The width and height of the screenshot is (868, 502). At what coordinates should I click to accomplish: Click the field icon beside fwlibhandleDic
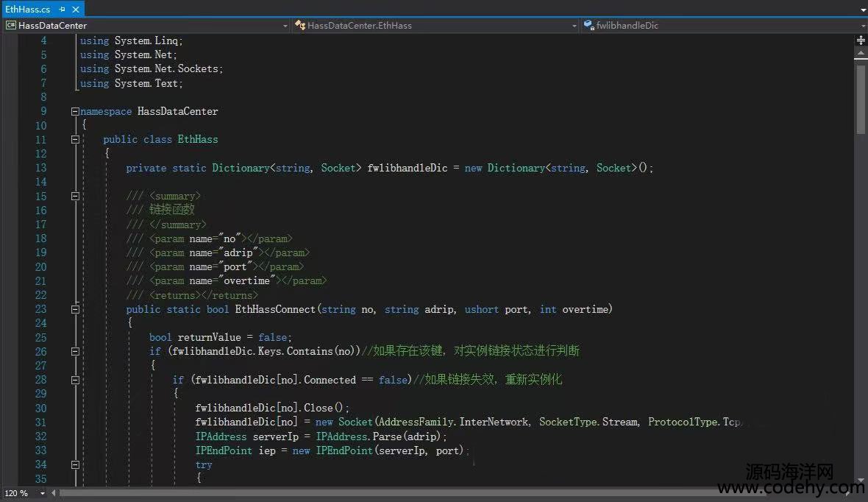pos(589,25)
